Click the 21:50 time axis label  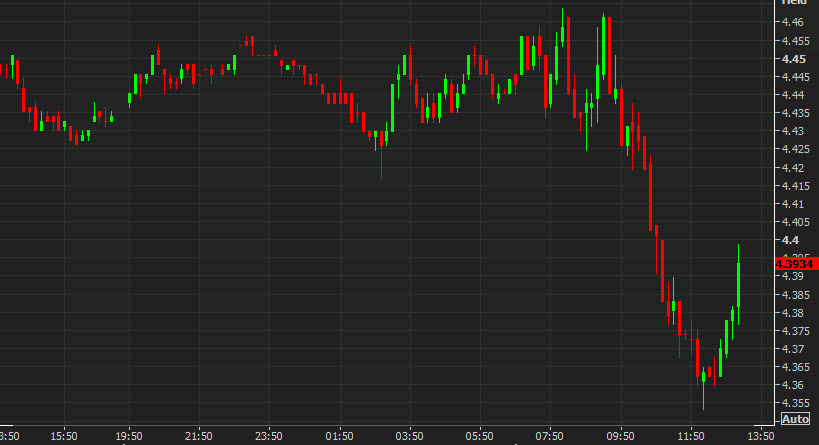click(199, 436)
